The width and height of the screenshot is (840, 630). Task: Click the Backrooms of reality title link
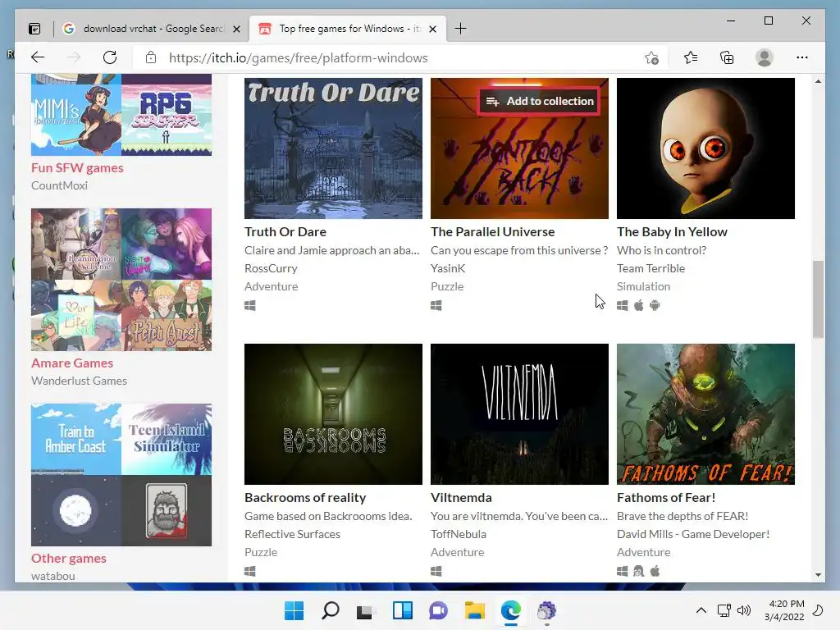coord(305,498)
